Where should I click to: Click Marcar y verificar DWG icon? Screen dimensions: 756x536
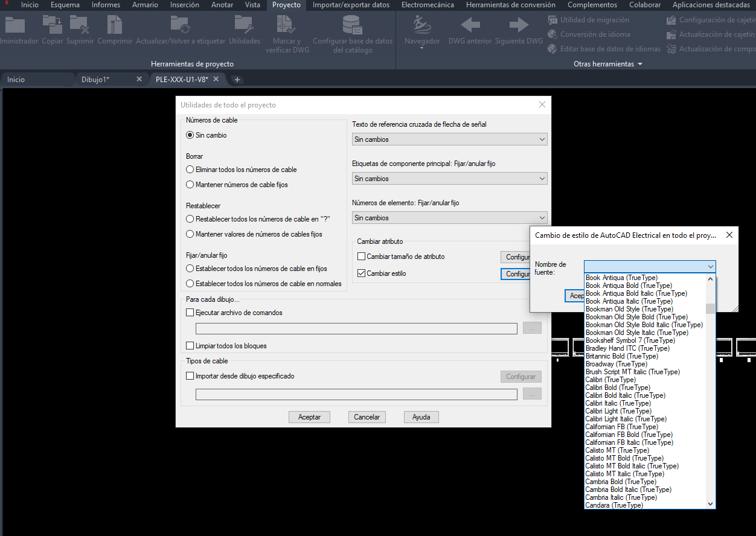pyautogui.click(x=287, y=24)
